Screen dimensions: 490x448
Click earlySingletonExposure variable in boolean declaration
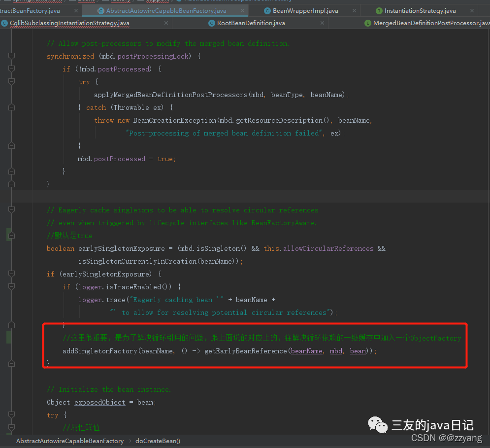pos(121,248)
